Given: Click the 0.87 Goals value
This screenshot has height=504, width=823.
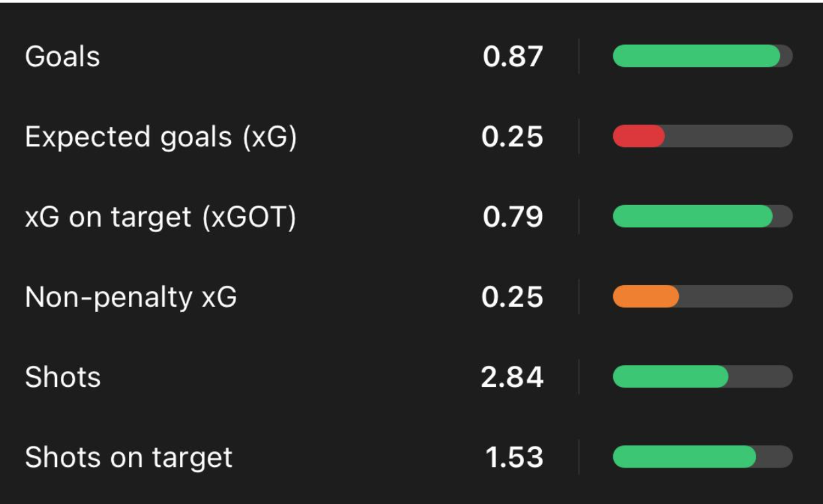Looking at the screenshot, I should coord(513,57).
